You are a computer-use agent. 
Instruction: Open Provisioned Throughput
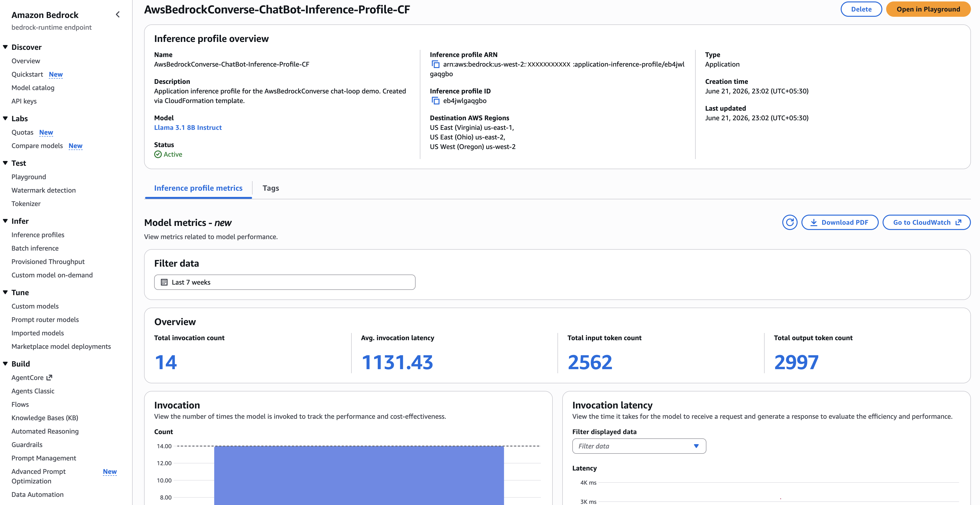[48, 261]
